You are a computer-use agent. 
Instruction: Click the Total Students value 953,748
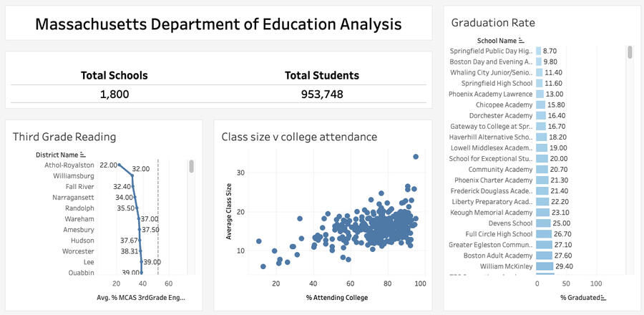tap(321, 94)
